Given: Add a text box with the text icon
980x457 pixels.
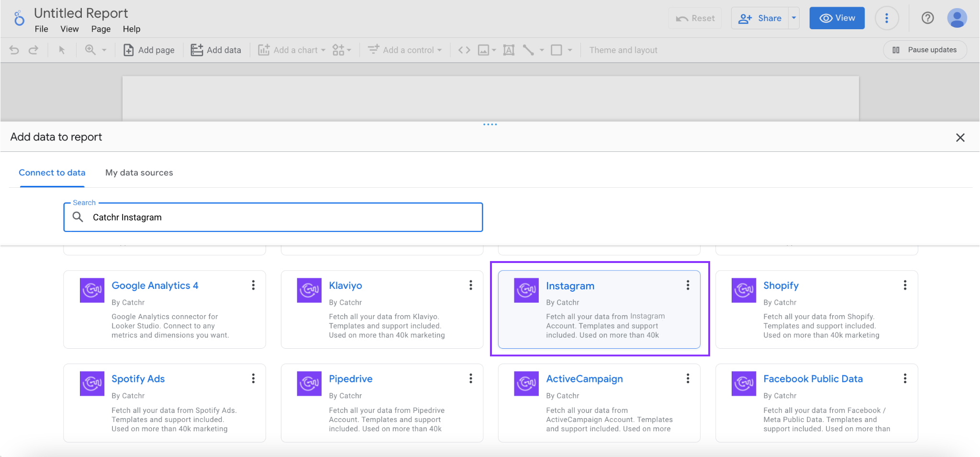Looking at the screenshot, I should coord(508,49).
